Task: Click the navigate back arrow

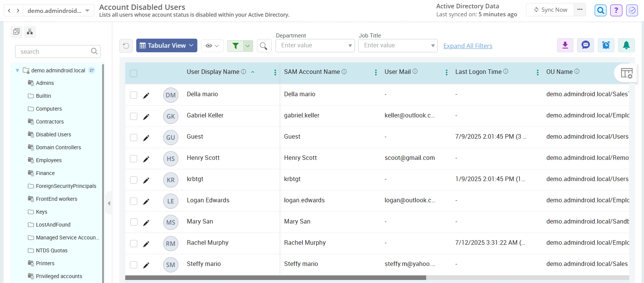Action: pos(9,11)
